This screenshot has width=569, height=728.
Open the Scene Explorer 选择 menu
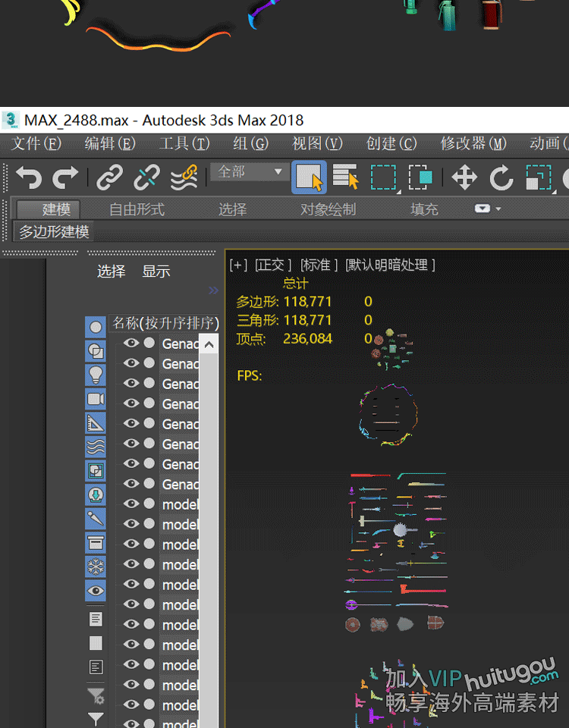(x=111, y=271)
